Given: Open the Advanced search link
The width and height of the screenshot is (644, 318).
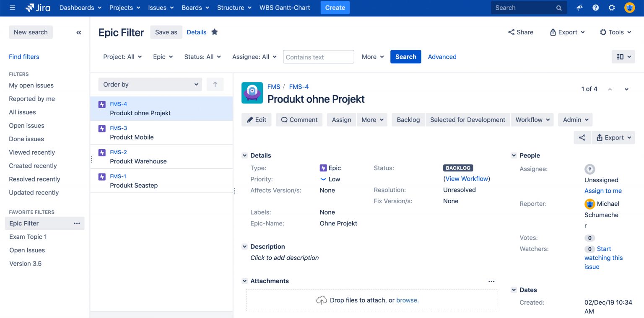Looking at the screenshot, I should point(442,57).
